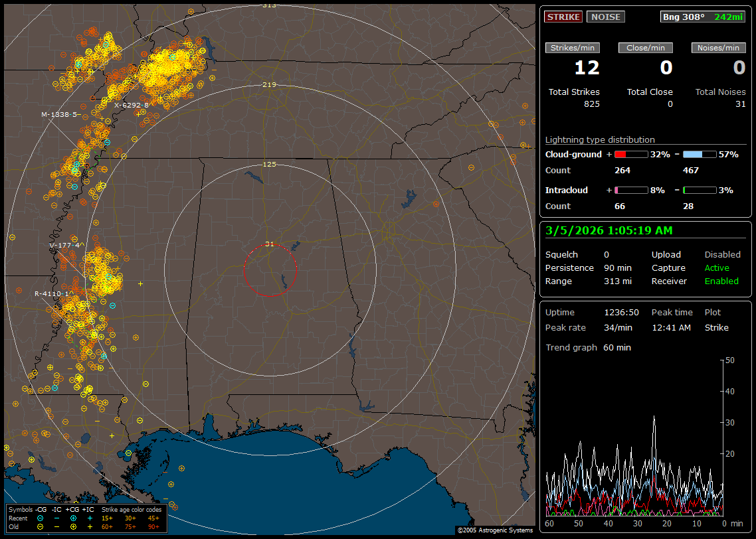Screen dimensions: 756x539
Task: Click the Close/min header button
Action: click(x=646, y=48)
